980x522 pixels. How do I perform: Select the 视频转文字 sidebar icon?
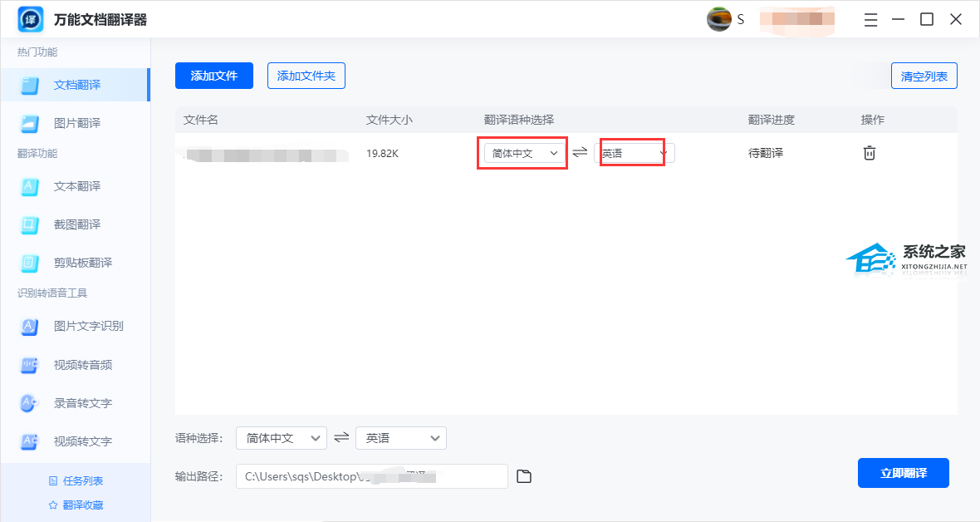[29, 441]
